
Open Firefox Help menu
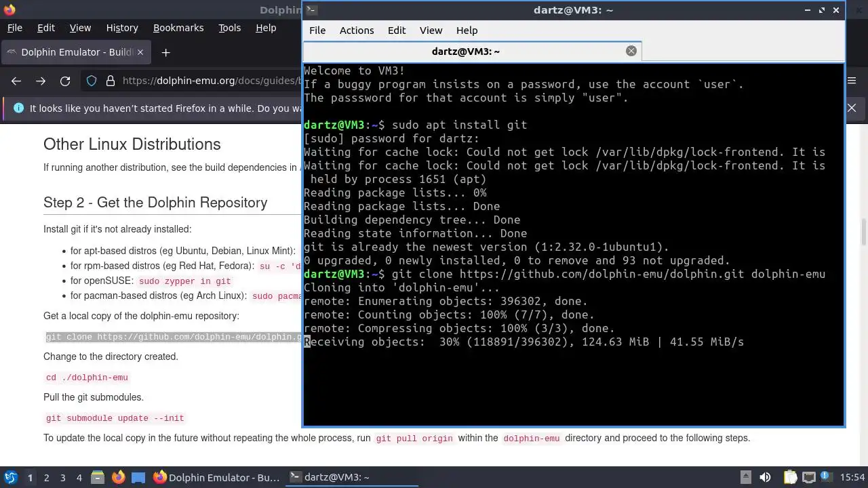pyautogui.click(x=266, y=28)
